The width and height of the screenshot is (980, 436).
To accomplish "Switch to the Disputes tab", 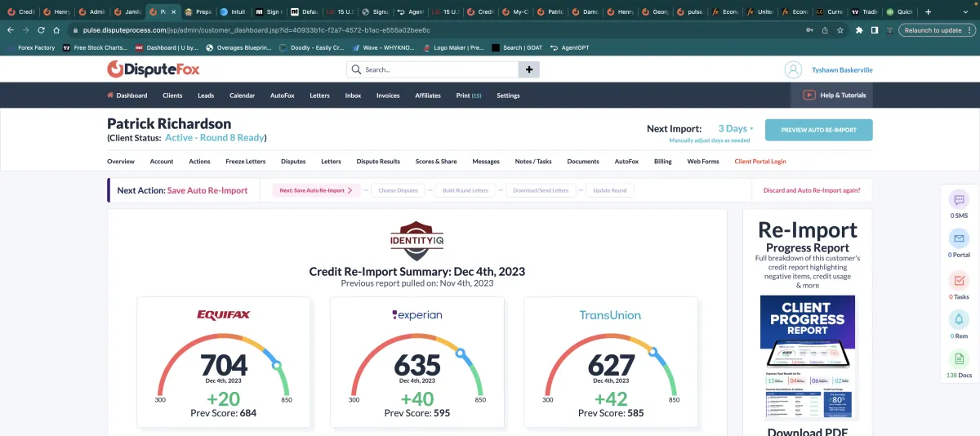I will 293,162.
